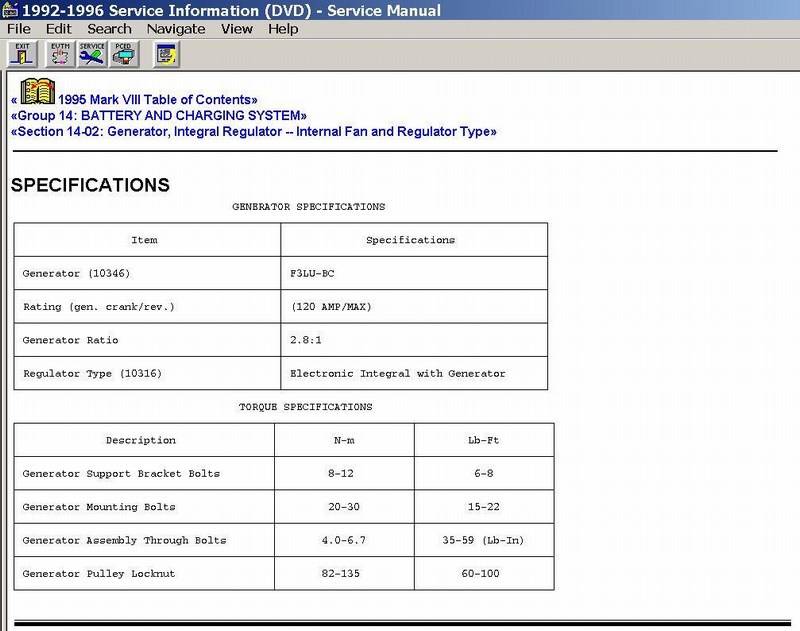Select the SERVICE tools icon
This screenshot has width=800, height=631.
(92, 55)
